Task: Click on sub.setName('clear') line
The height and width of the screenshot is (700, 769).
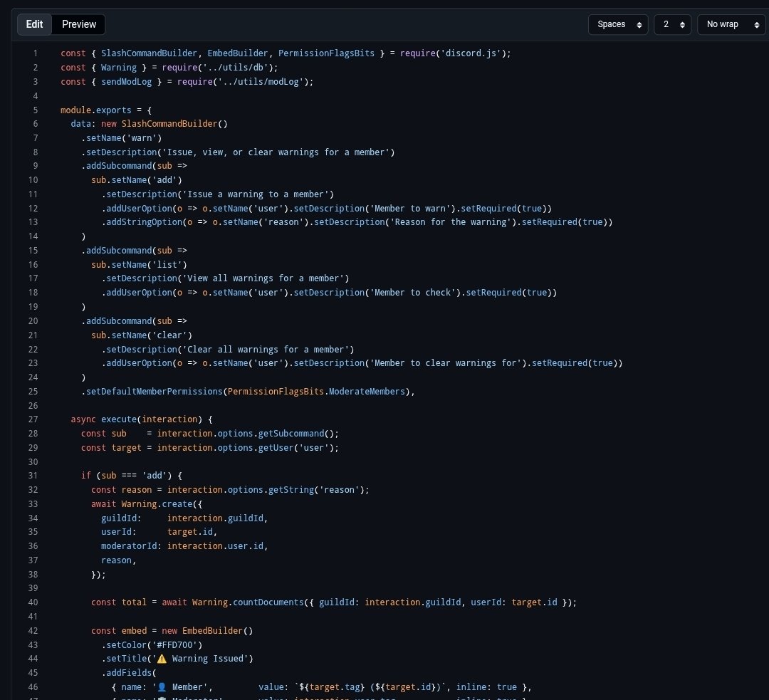Action: [142, 335]
